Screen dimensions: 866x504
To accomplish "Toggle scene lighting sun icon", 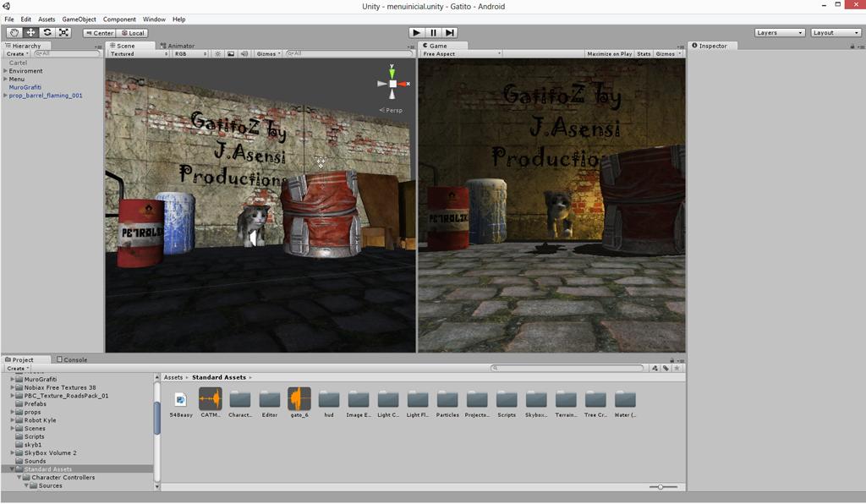I will pyautogui.click(x=217, y=53).
